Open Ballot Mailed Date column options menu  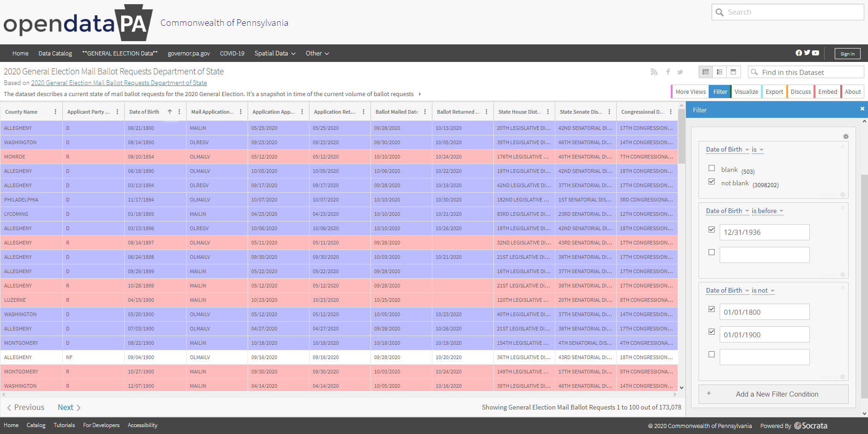click(x=425, y=112)
